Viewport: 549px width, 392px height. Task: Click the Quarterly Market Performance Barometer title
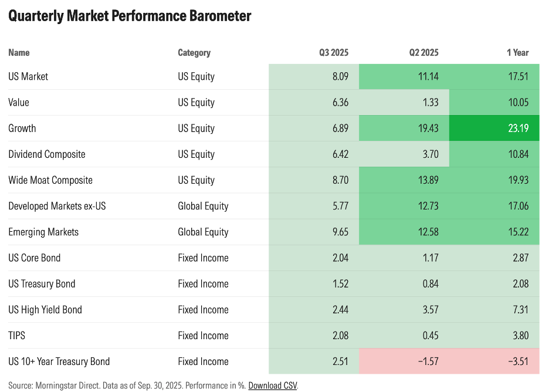coord(130,16)
